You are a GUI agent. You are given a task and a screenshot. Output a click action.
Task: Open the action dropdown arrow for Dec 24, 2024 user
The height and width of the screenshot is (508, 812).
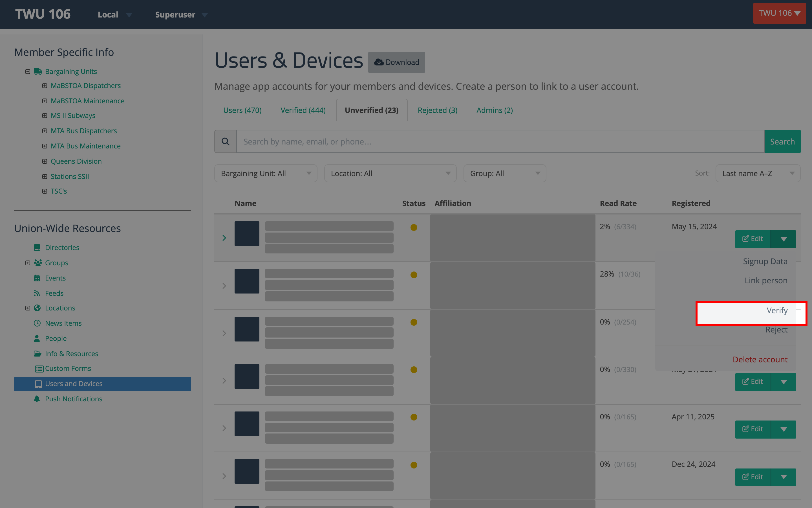point(784,477)
